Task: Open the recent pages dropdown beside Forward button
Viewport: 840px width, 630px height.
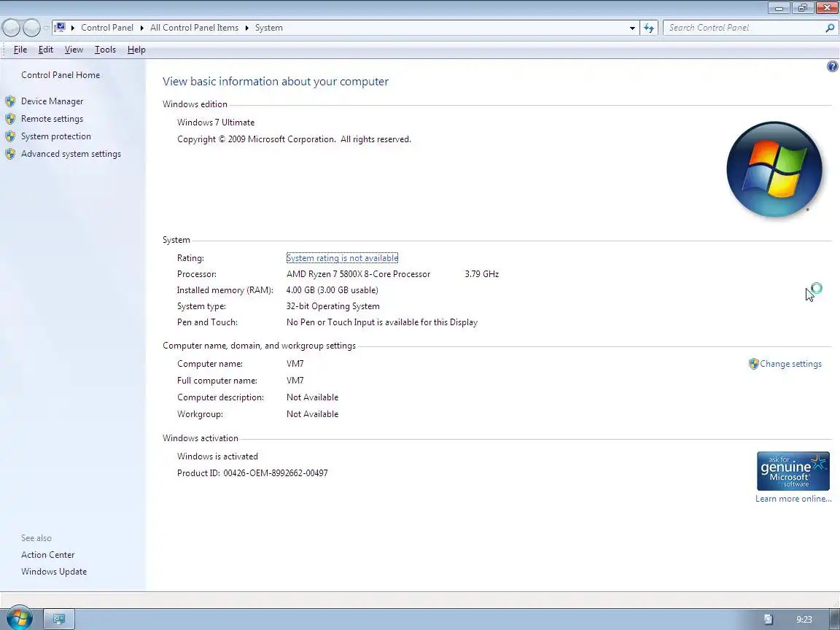Action: click(46, 28)
